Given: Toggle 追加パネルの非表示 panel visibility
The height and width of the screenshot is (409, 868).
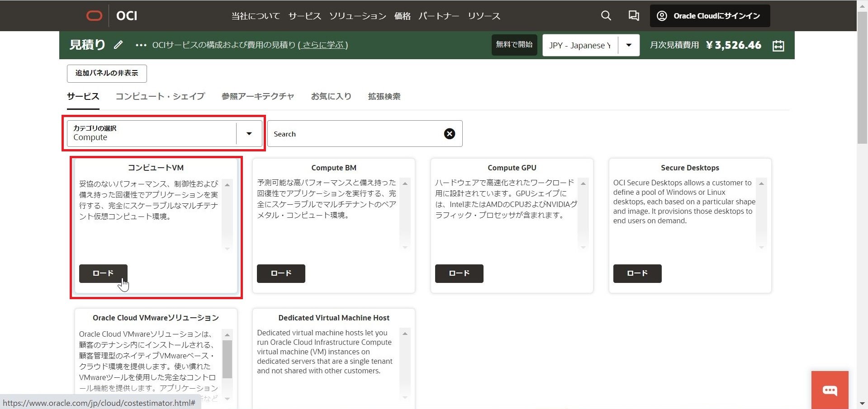Looking at the screenshot, I should 107,73.
